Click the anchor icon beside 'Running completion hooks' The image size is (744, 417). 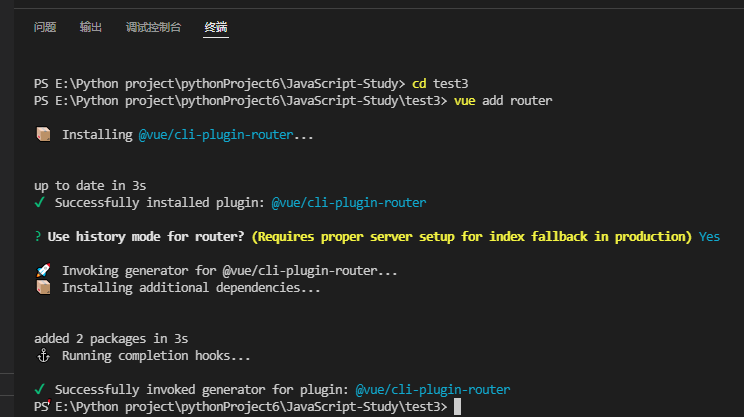point(43,355)
